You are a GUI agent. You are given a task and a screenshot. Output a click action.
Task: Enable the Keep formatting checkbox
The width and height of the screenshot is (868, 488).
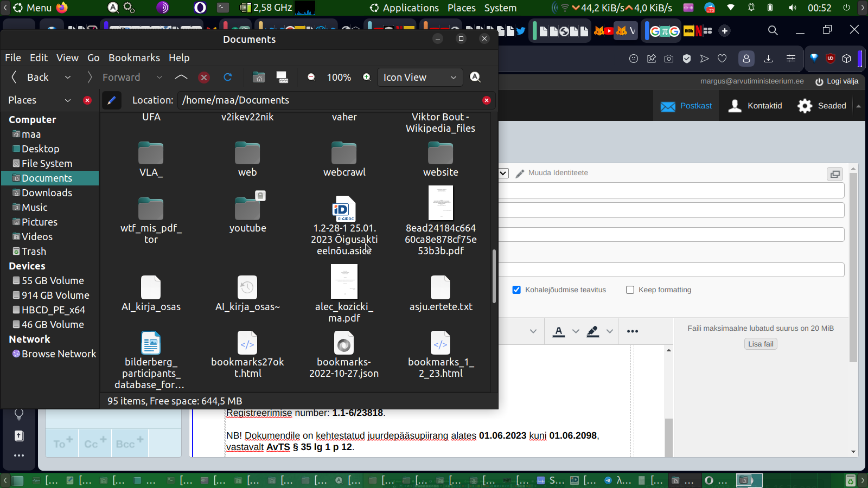[x=630, y=290]
